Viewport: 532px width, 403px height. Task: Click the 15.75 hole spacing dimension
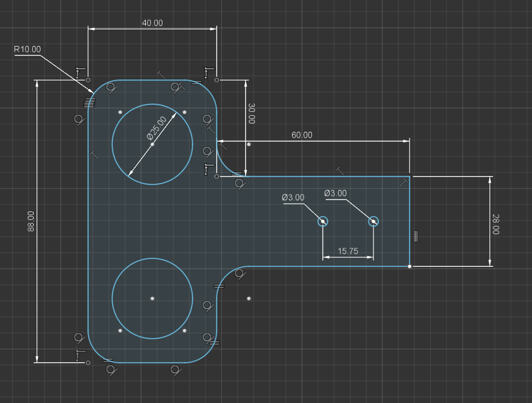[x=348, y=251]
